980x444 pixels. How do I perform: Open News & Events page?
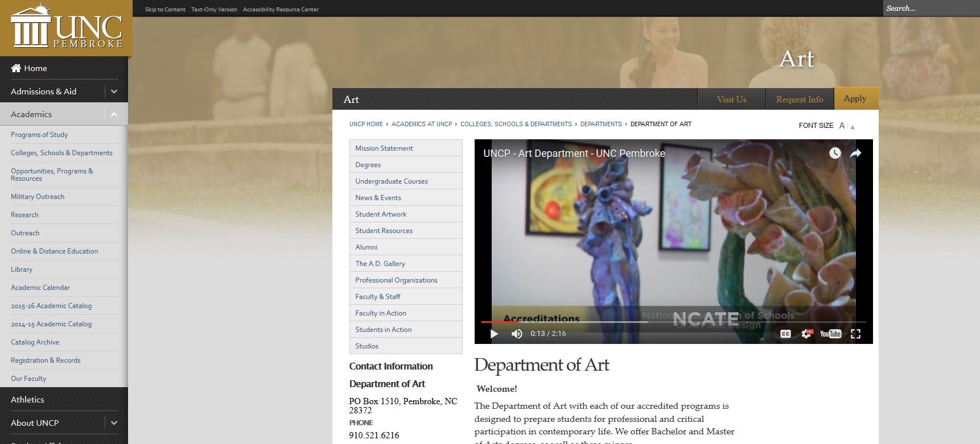[406, 197]
